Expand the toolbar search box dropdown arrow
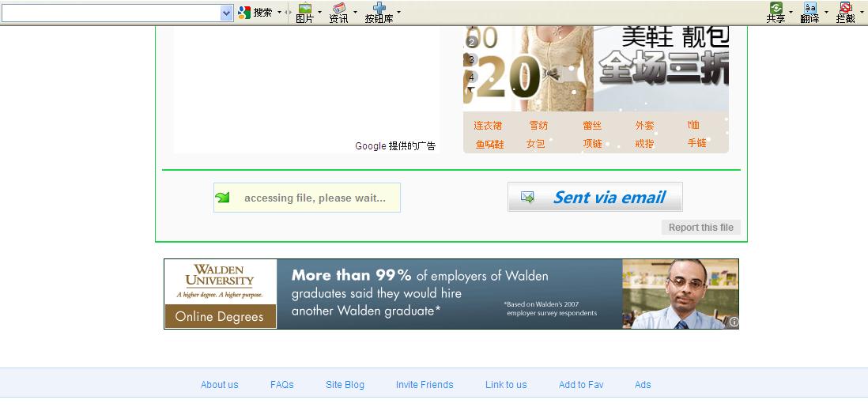The image size is (868, 411). [x=227, y=13]
